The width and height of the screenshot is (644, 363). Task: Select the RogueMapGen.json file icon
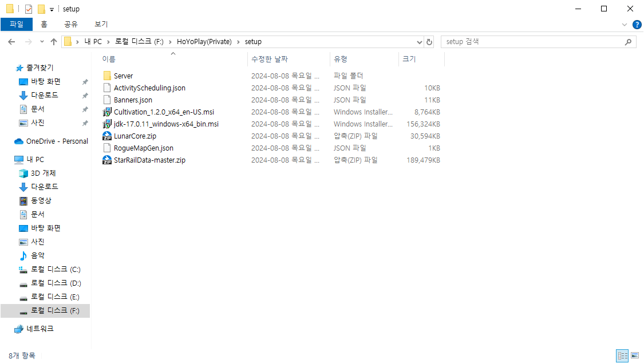pyautogui.click(x=107, y=148)
